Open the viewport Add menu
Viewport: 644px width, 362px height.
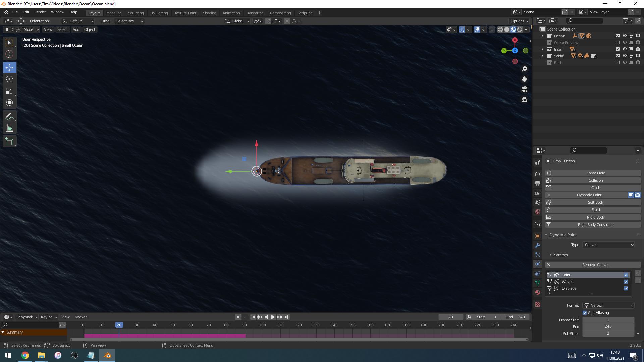[76, 29]
